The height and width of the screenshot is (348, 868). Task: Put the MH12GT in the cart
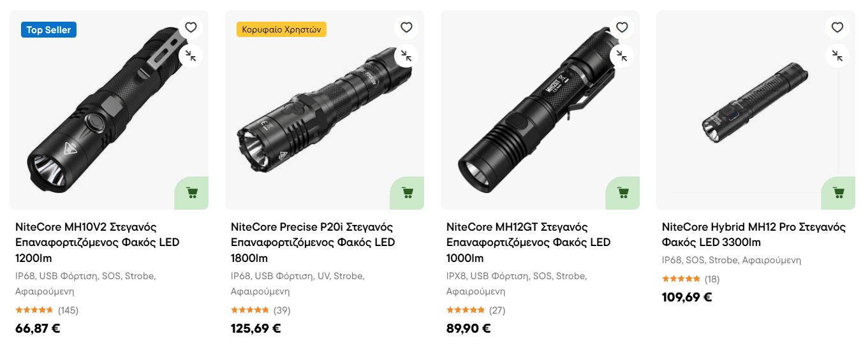(x=622, y=192)
